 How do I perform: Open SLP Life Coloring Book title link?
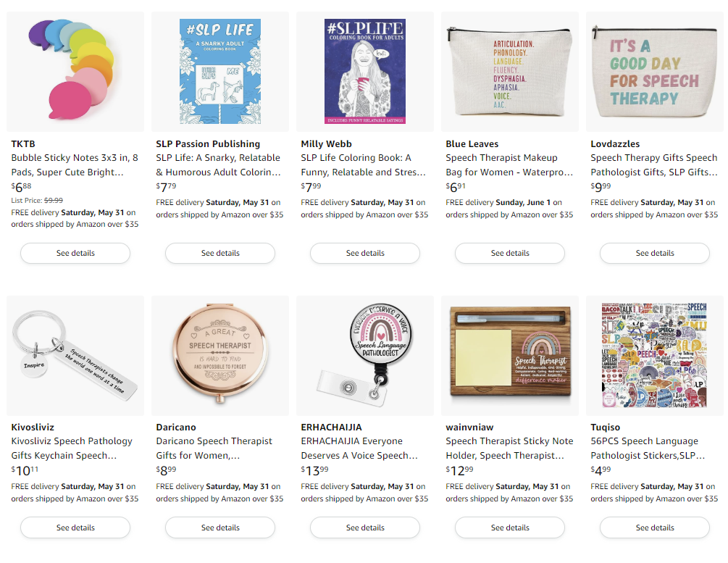pos(363,165)
